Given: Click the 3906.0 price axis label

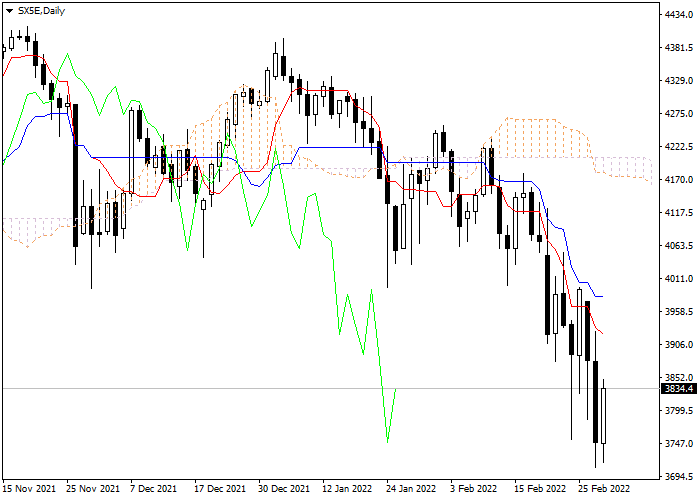Looking at the screenshot, I should tap(679, 345).
